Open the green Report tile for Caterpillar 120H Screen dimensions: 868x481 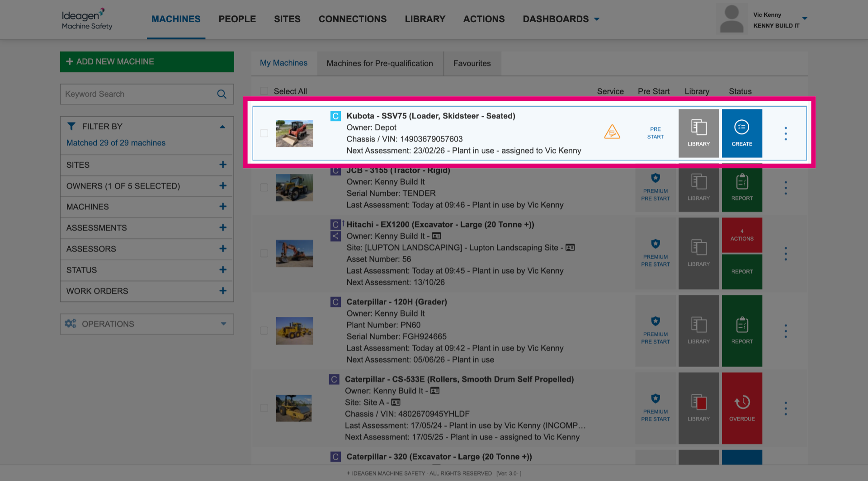[x=742, y=331]
